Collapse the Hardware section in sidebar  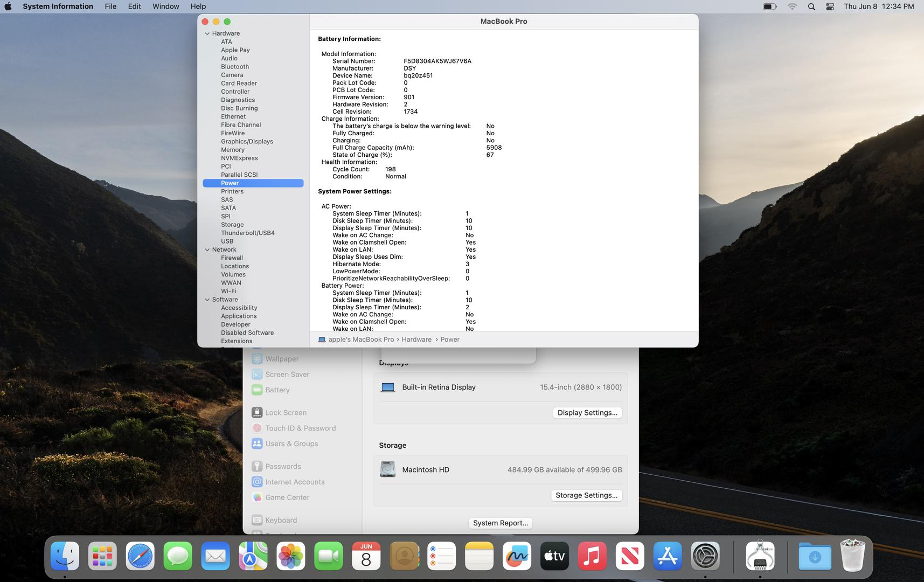point(207,33)
